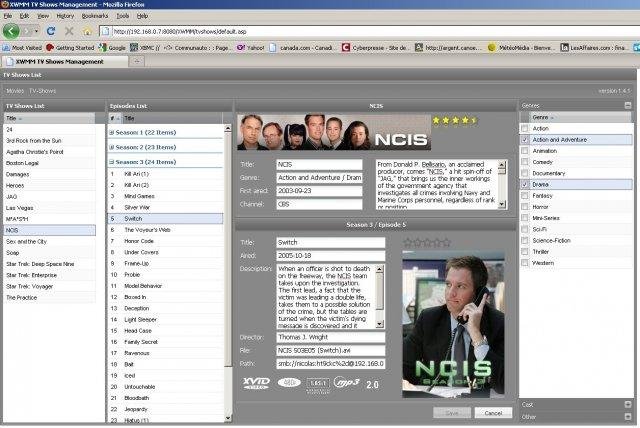Check the Documentary genre checkbox

click(x=524, y=173)
